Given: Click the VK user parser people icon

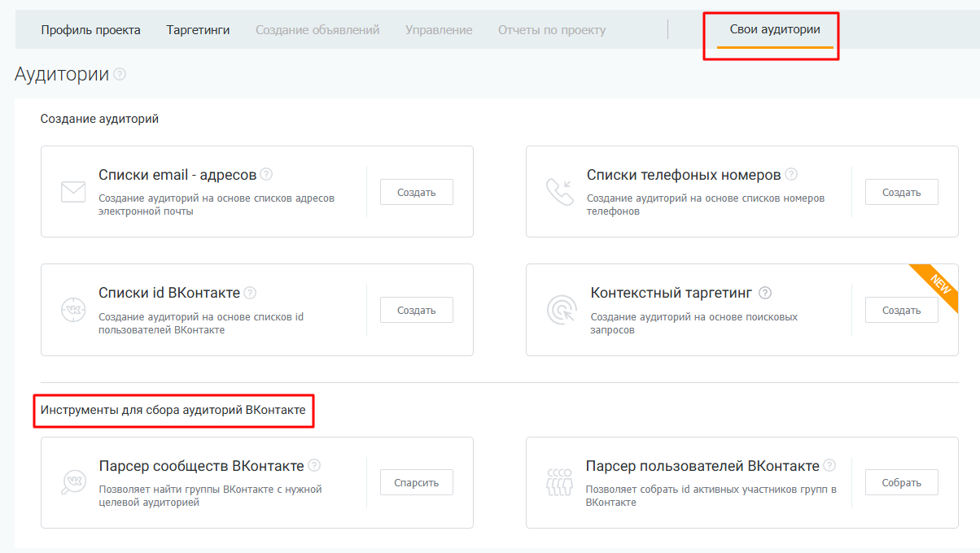Looking at the screenshot, I should click(559, 482).
